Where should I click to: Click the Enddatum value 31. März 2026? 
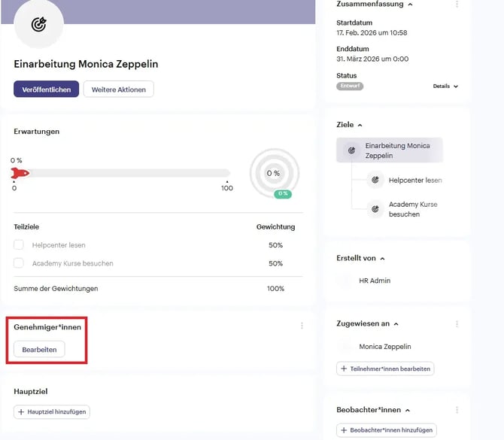click(372, 59)
